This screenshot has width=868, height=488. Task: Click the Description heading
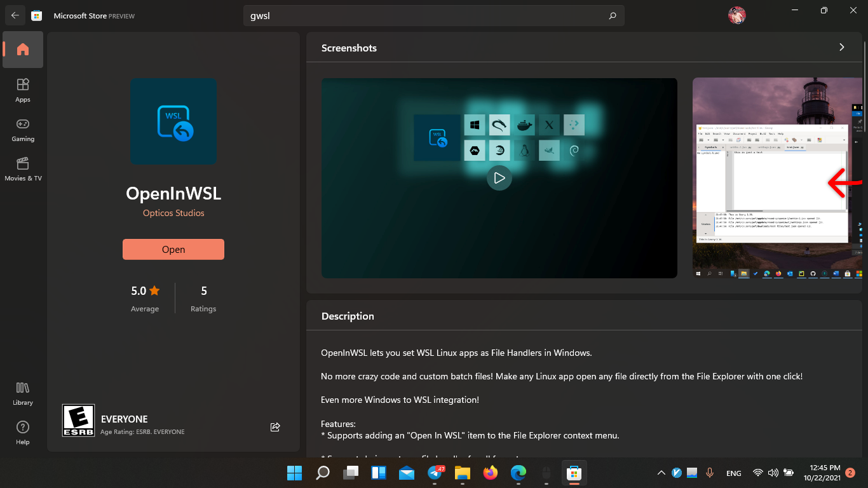coord(348,316)
